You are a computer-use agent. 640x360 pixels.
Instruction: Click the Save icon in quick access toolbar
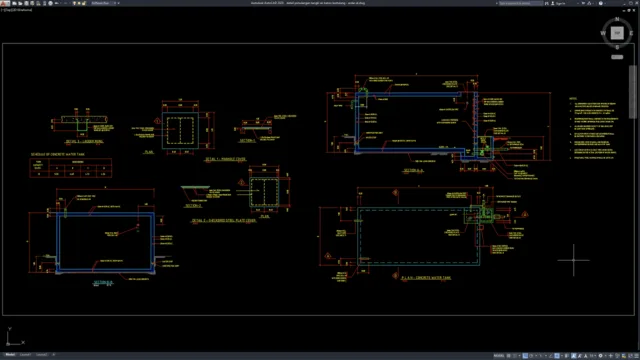point(27,3)
